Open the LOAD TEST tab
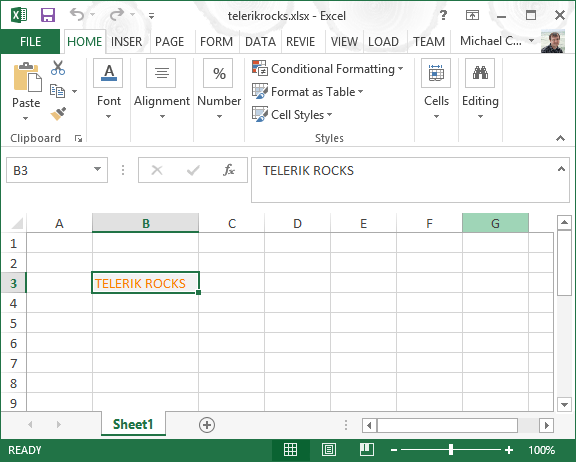Image resolution: width=576 pixels, height=462 pixels. 383,41
